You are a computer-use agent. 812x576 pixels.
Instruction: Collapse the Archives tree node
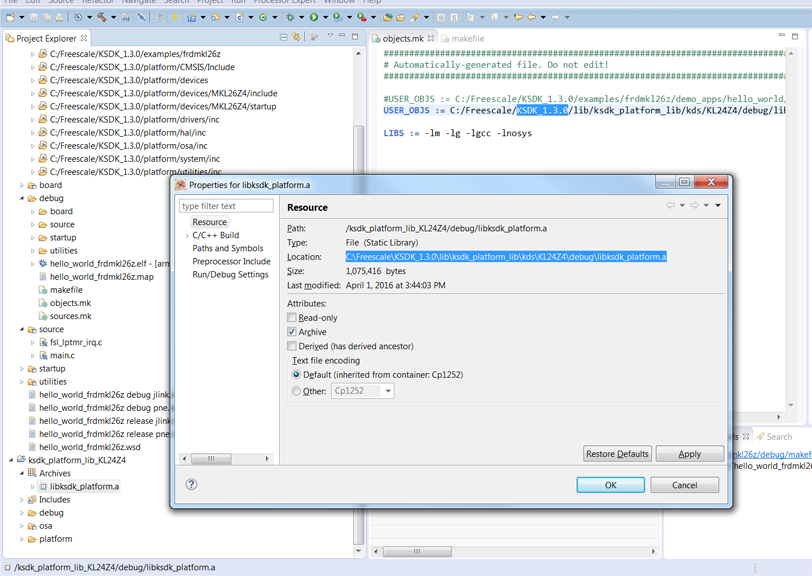[22, 473]
